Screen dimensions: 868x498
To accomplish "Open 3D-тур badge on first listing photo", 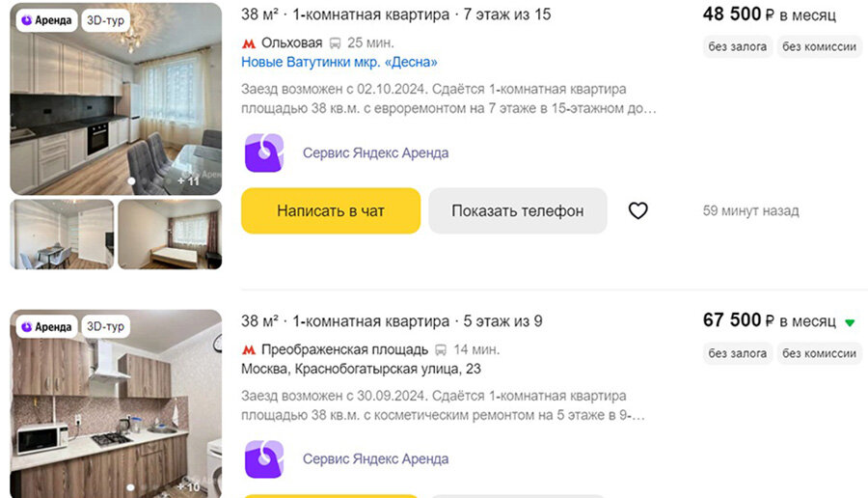I will (105, 20).
